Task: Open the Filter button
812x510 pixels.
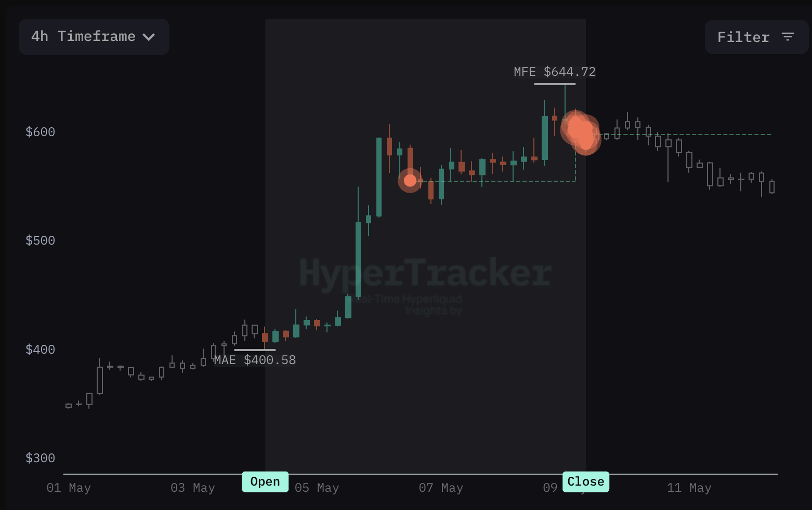Action: [x=756, y=37]
